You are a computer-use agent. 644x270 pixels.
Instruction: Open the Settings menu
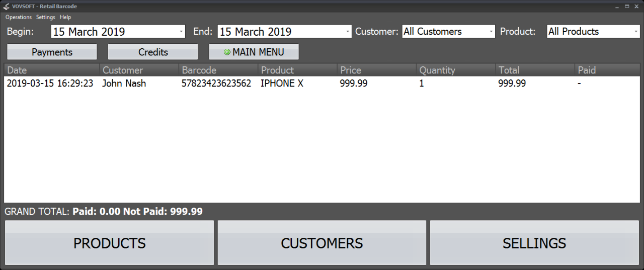pos(45,17)
